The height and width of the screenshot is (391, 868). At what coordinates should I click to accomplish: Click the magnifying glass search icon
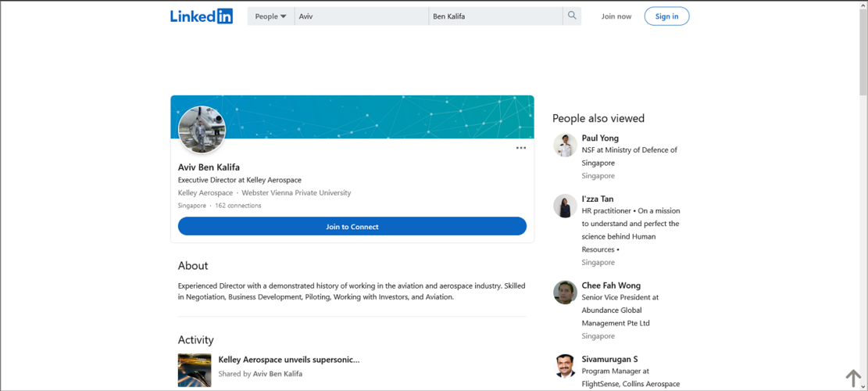(572, 16)
